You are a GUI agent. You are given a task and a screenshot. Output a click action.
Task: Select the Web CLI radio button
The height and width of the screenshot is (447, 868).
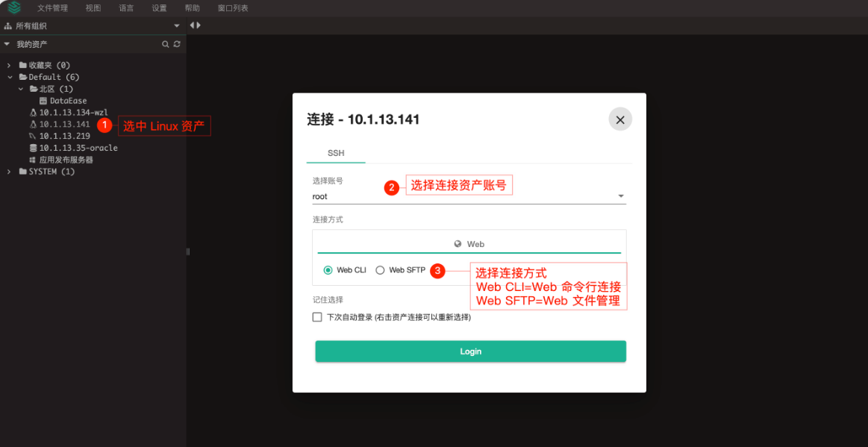pyautogui.click(x=328, y=270)
